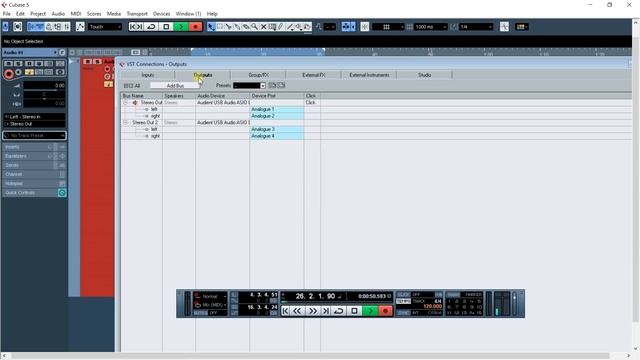Expand the Equalizers inspector section

coord(34,156)
